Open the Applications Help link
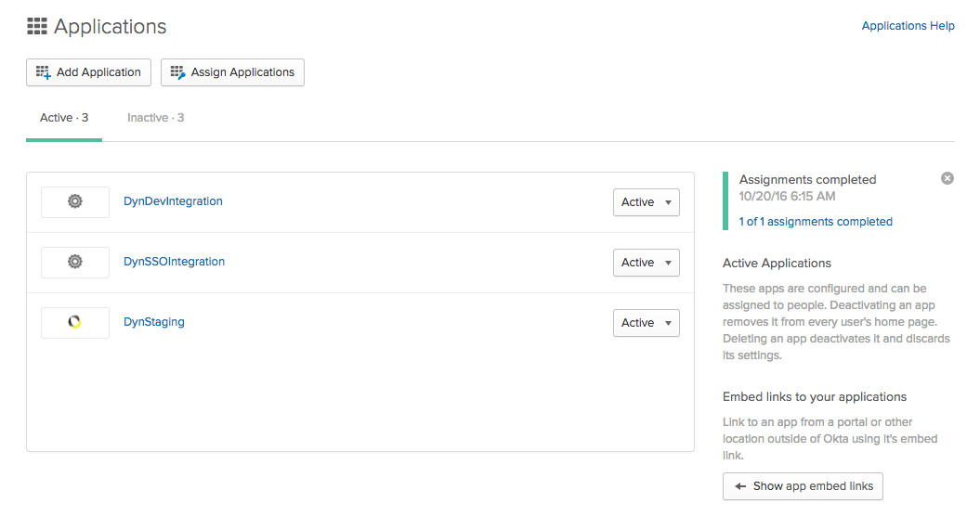Viewport: 980px width, 516px height. 908,26
